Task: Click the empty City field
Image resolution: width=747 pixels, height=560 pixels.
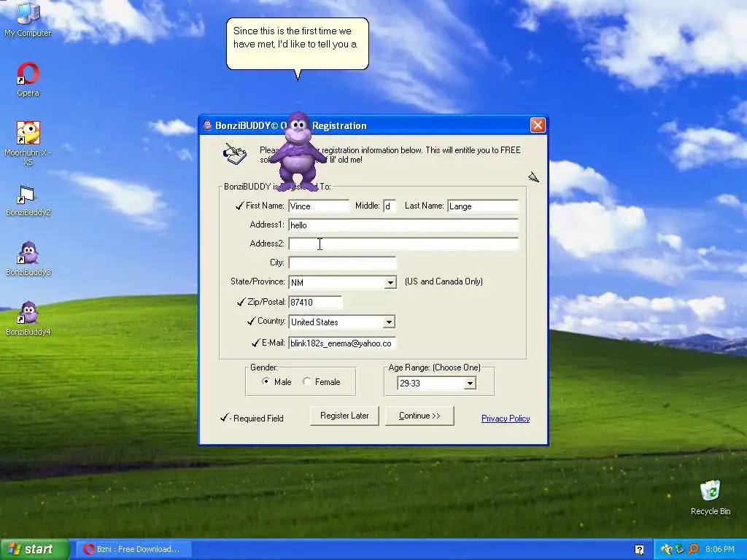Action: [x=342, y=262]
